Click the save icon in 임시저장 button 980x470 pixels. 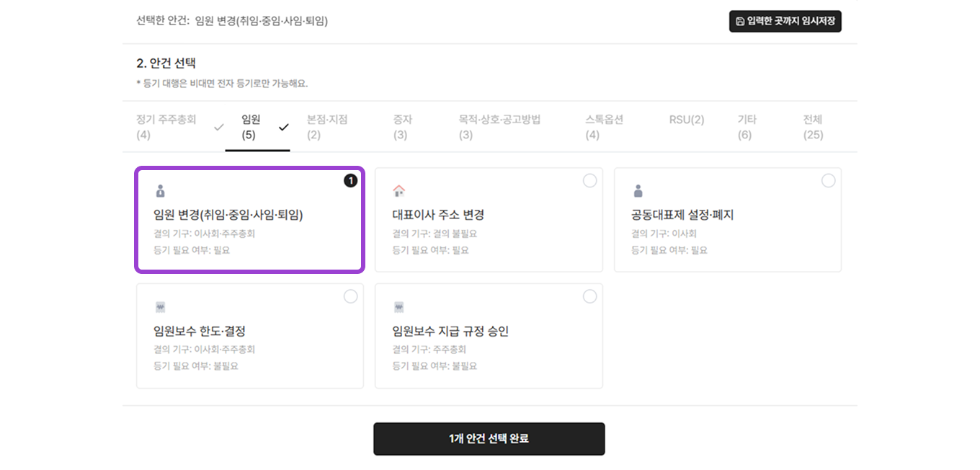coord(740,22)
